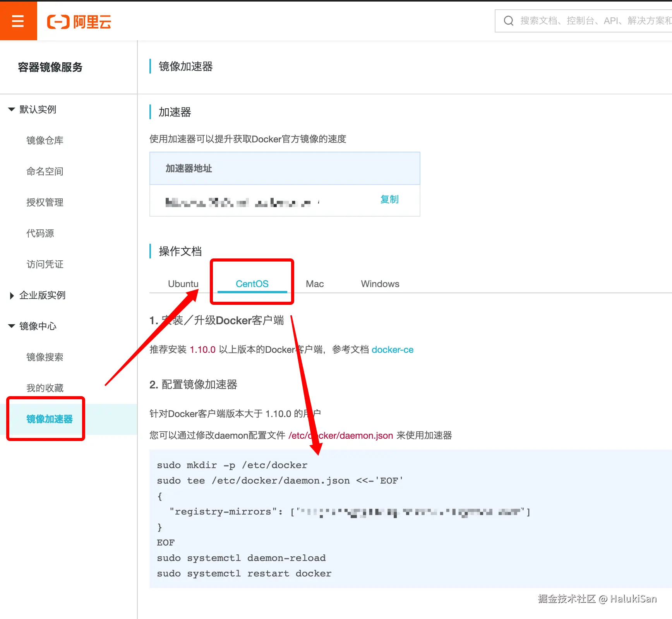Click the 'sudo systemctl daemon-reload' line
The width and height of the screenshot is (672, 619).
(x=241, y=558)
